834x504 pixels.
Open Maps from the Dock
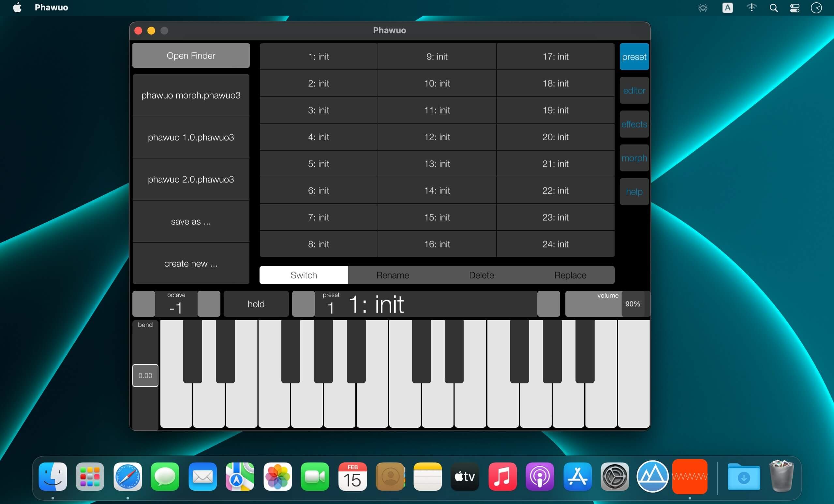click(x=240, y=477)
